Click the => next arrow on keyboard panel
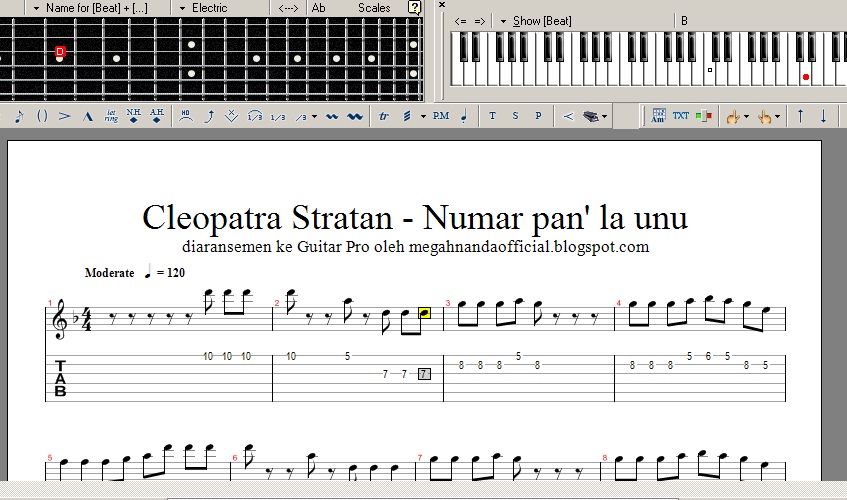 (480, 21)
